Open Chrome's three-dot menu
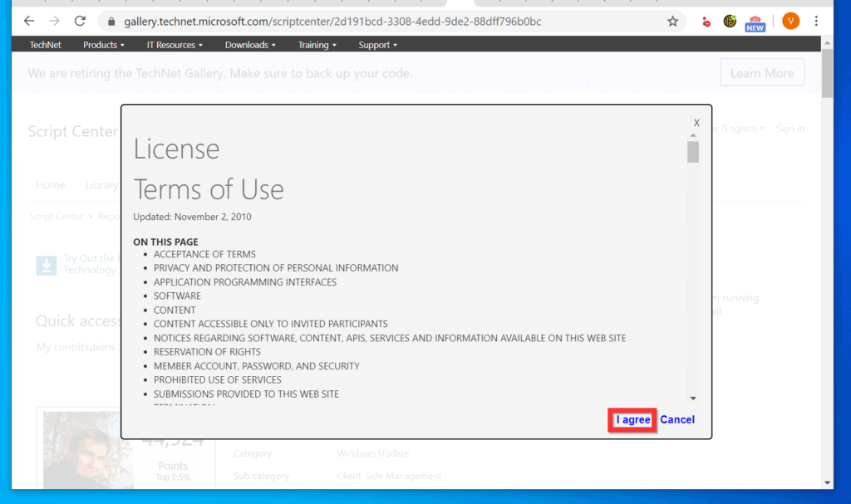Viewport: 851px width, 504px height. pos(816,21)
